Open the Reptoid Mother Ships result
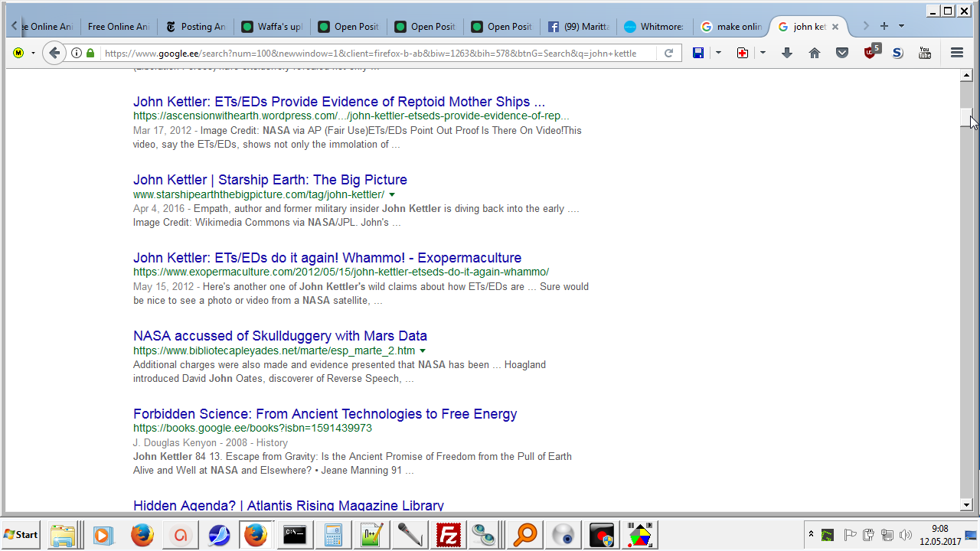Viewport: 980px width, 551px height. [x=339, y=102]
